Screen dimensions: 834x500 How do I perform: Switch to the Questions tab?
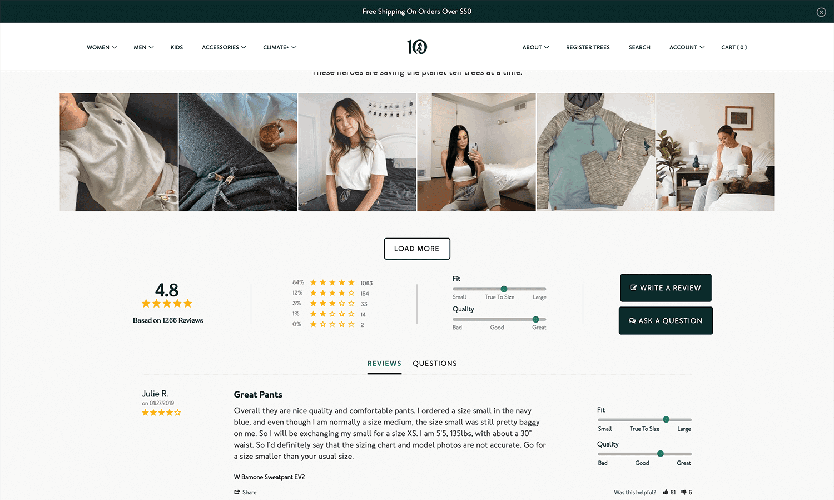coord(435,363)
